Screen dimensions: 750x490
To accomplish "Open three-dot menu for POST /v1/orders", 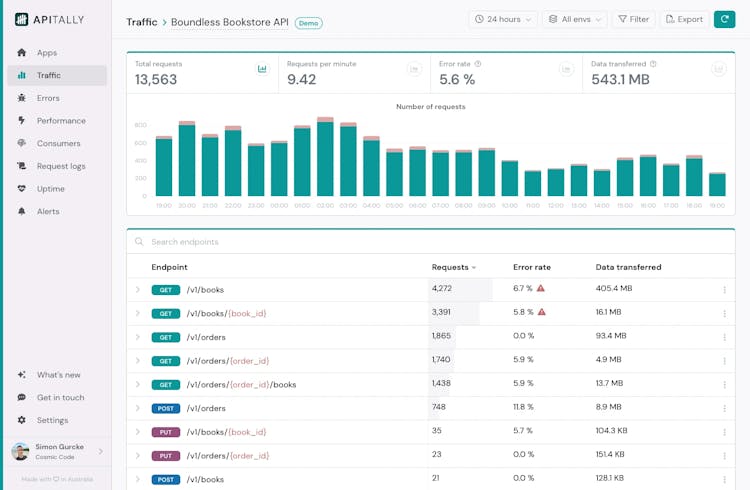I will [724, 408].
